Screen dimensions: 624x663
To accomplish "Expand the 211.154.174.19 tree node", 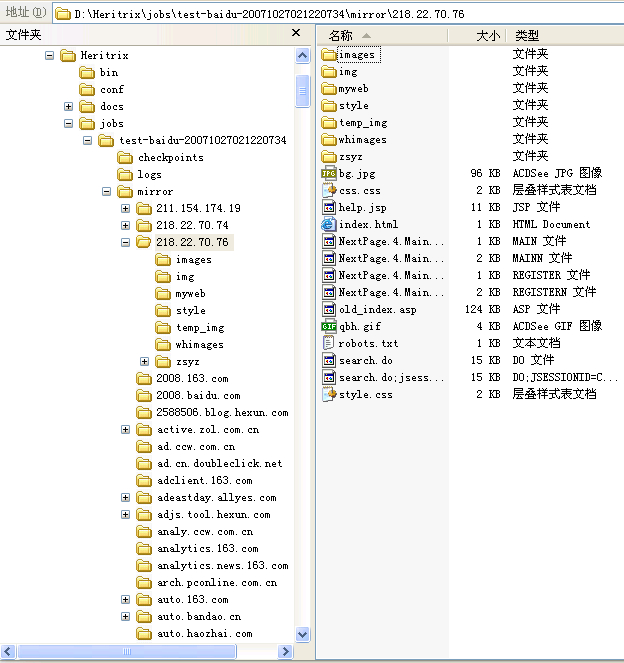I will (126, 208).
